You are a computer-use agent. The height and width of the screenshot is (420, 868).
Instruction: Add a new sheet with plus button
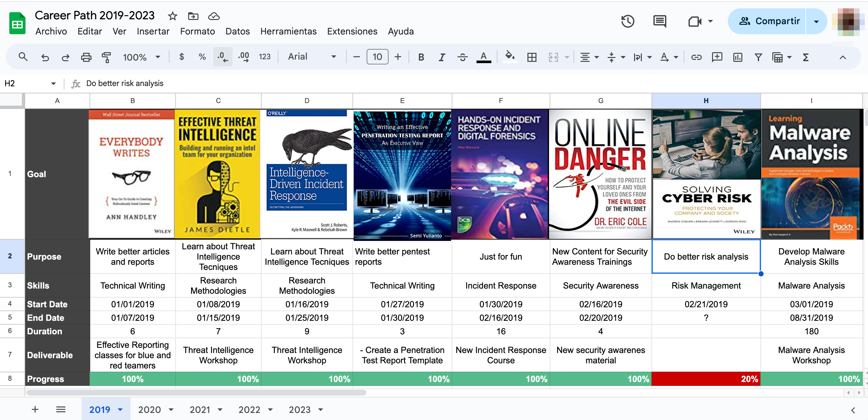(35, 409)
